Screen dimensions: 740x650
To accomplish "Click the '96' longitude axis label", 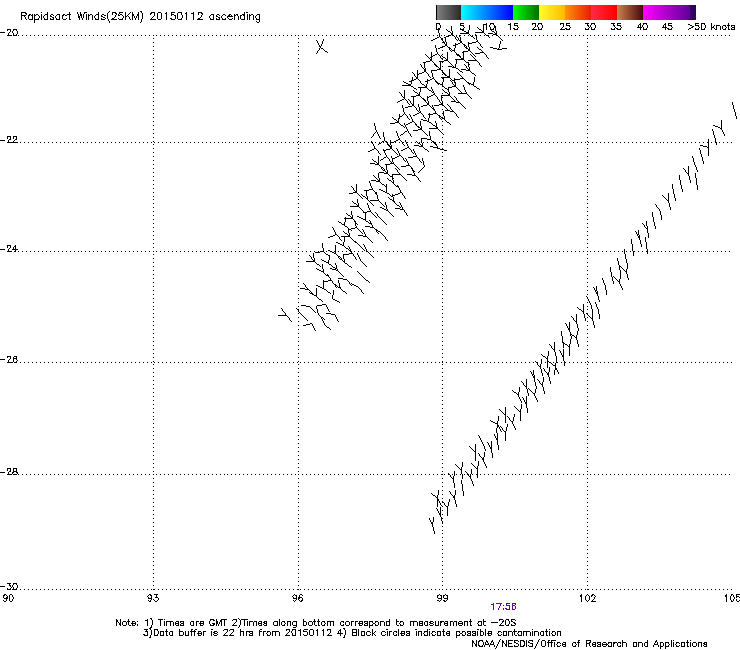I will pos(298,599).
